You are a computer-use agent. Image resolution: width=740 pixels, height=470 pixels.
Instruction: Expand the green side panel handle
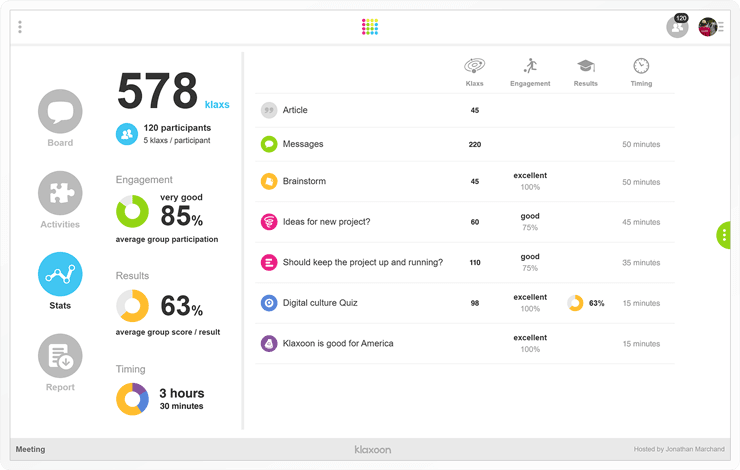click(x=724, y=235)
